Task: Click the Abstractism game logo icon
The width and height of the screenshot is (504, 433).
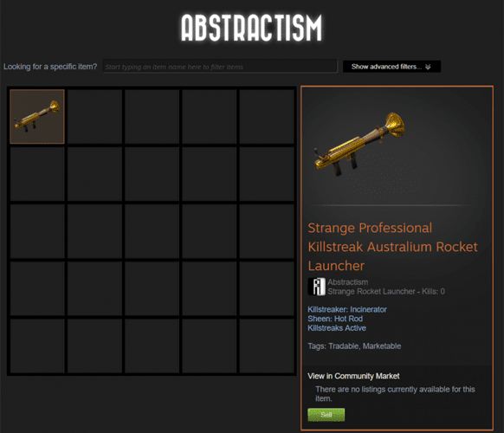Action: (317, 287)
